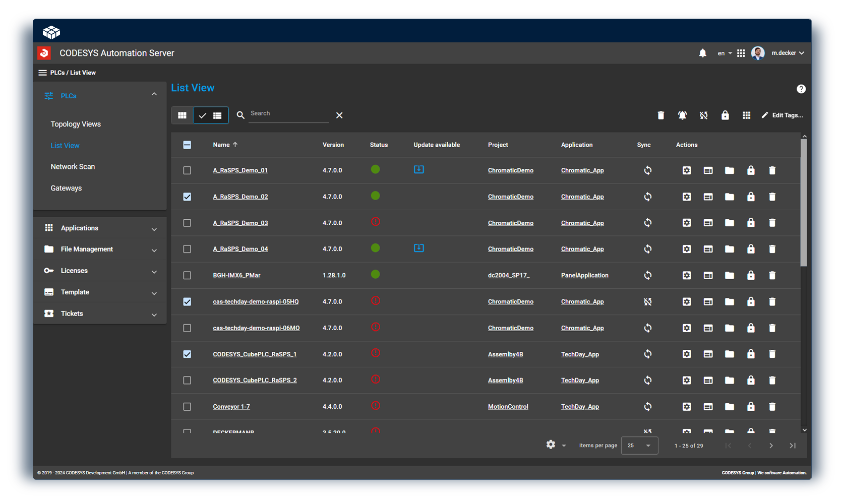
Task: Delete the CODESYS_CubePLC_RaSPS_2 row using its trash icon
Action: [772, 381]
